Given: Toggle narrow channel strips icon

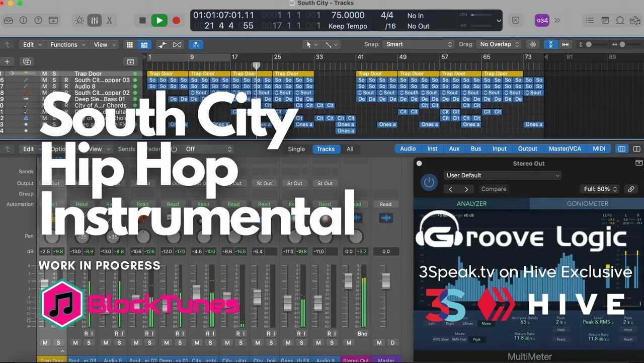Looking at the screenshot, I should (622, 149).
